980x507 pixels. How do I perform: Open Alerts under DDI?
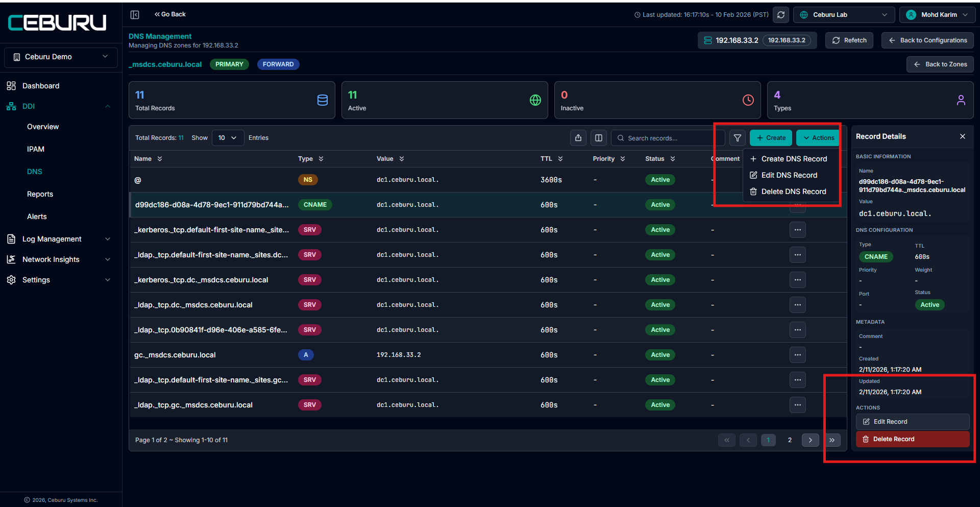pos(37,216)
